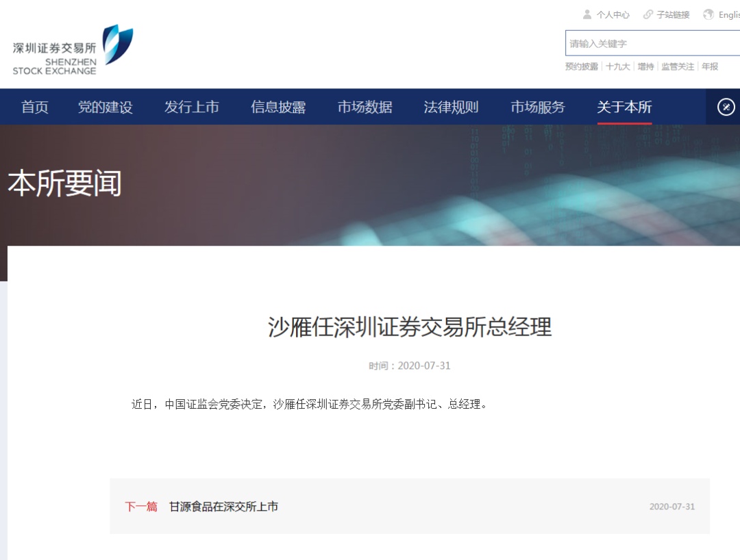The width and height of the screenshot is (740, 560).
Task: Open the 法律规则 menu item
Action: click(x=450, y=107)
